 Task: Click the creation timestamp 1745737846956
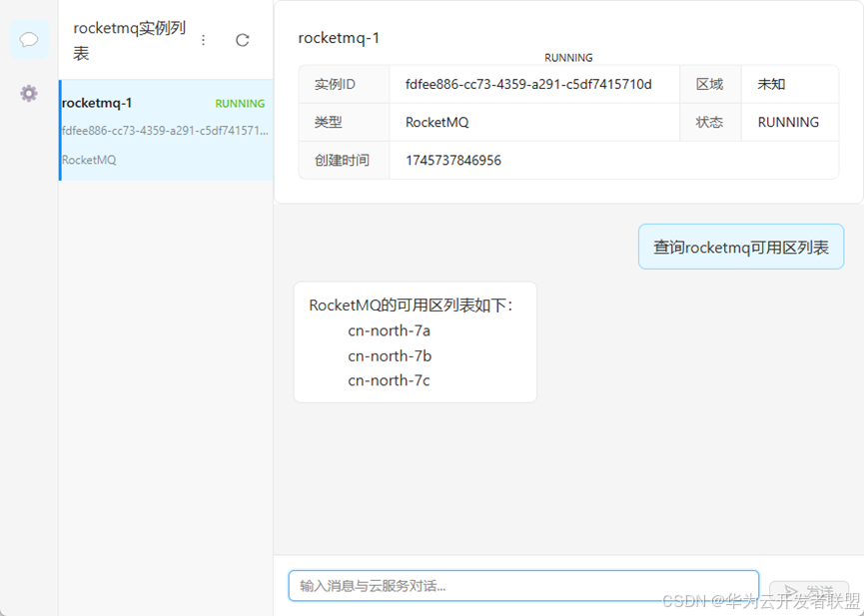pos(452,161)
